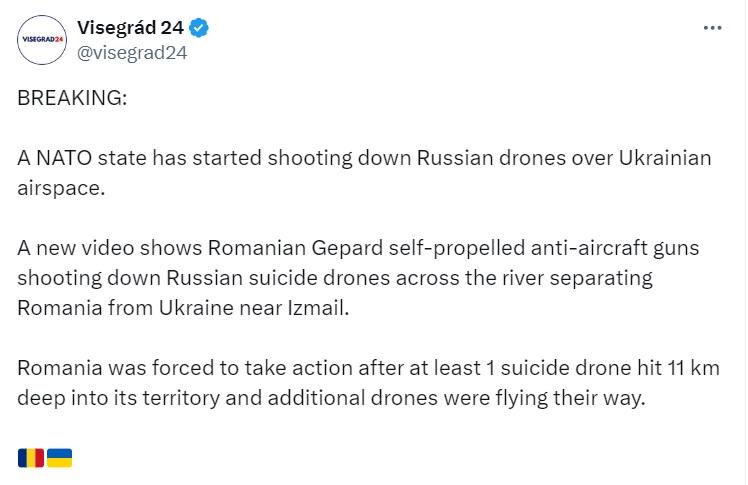Click the blue verified checkmark badge
748x485 pixels.
coord(199,27)
